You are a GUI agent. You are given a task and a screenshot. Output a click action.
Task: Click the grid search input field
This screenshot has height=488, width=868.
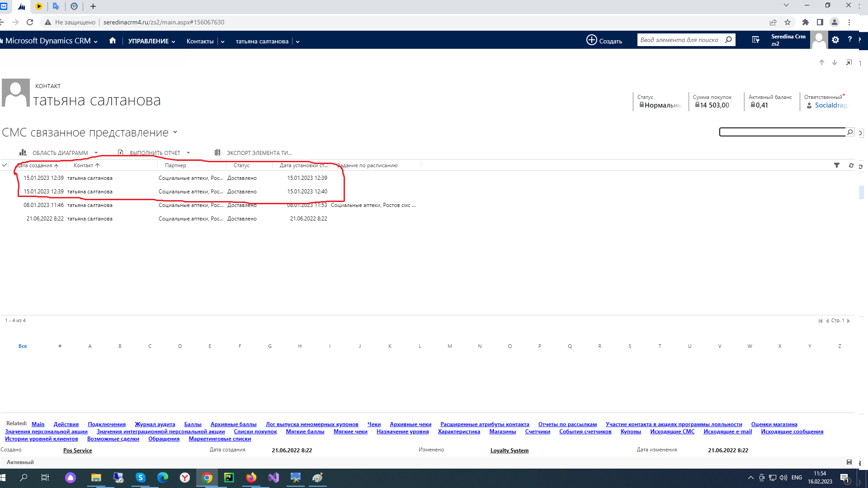click(782, 132)
